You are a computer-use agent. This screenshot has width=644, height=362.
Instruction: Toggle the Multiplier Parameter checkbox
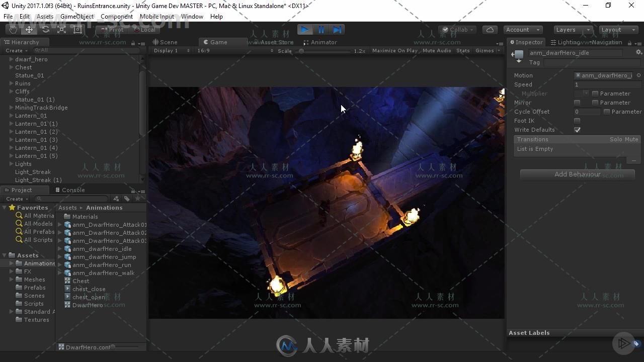(x=595, y=94)
